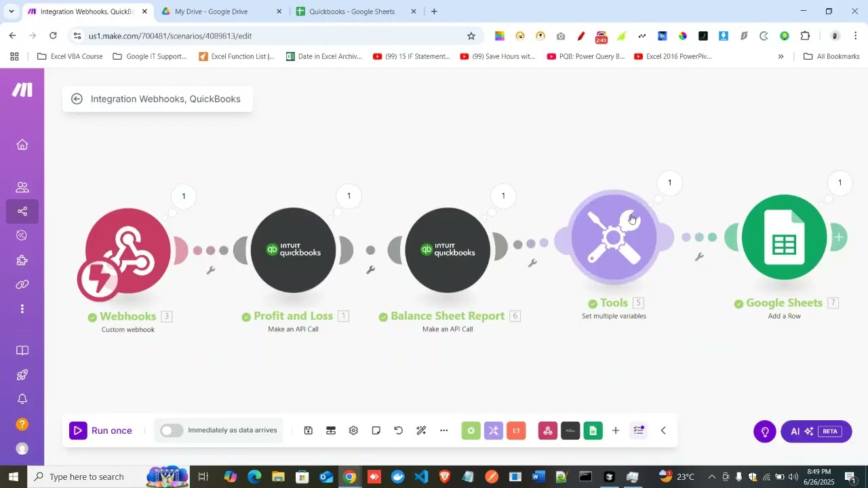Select the Integration Webhooks browser tab
This screenshot has height=488, width=868.
coord(86,12)
